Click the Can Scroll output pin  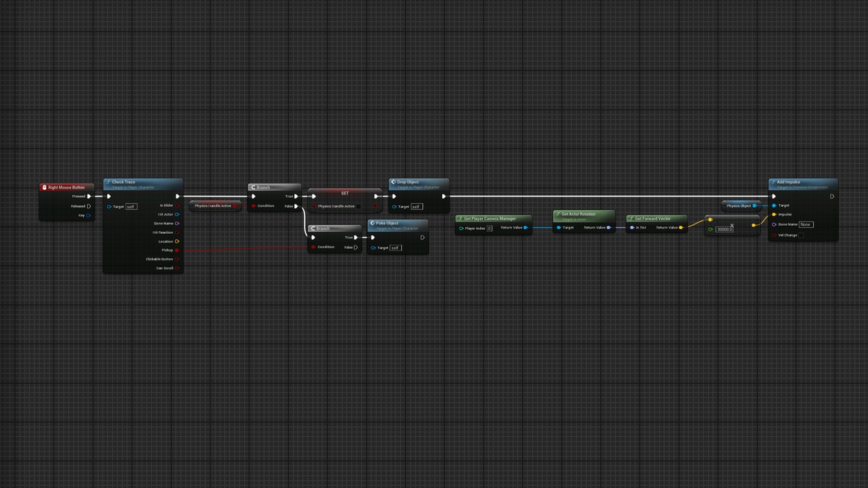(177, 268)
